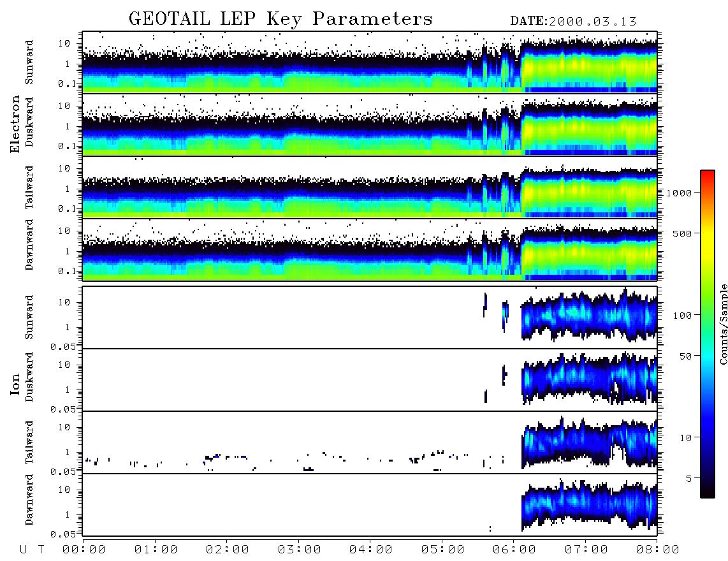Click the 00:00 time tick label
Viewport: 728px width, 561px height.
tap(84, 550)
